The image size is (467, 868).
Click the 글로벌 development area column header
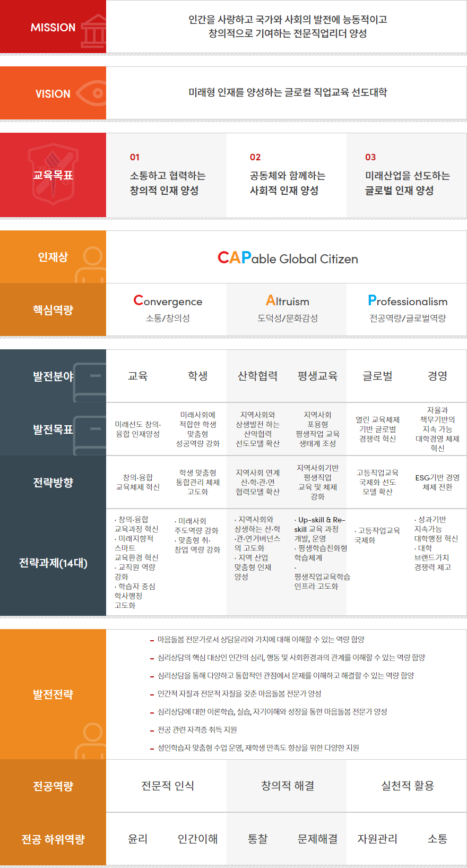coord(377,376)
